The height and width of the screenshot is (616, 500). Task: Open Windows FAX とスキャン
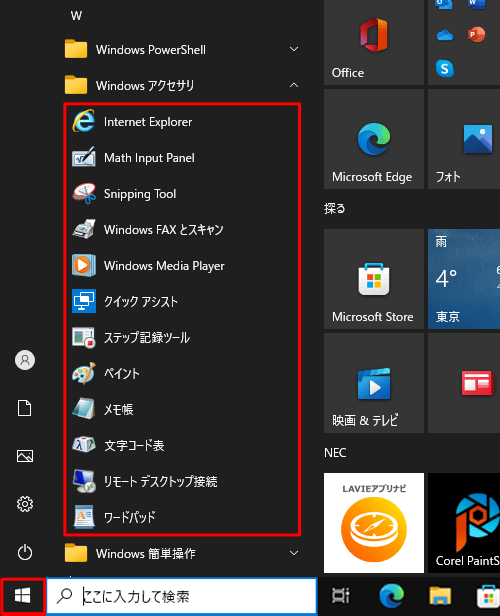[x=182, y=230]
